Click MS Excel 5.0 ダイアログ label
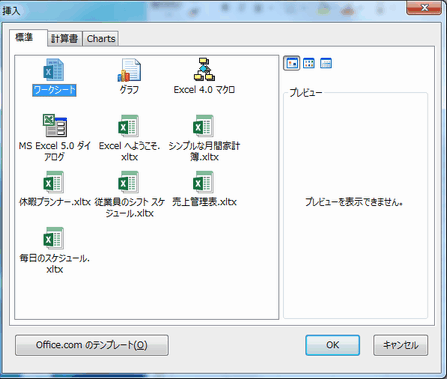 54,151
